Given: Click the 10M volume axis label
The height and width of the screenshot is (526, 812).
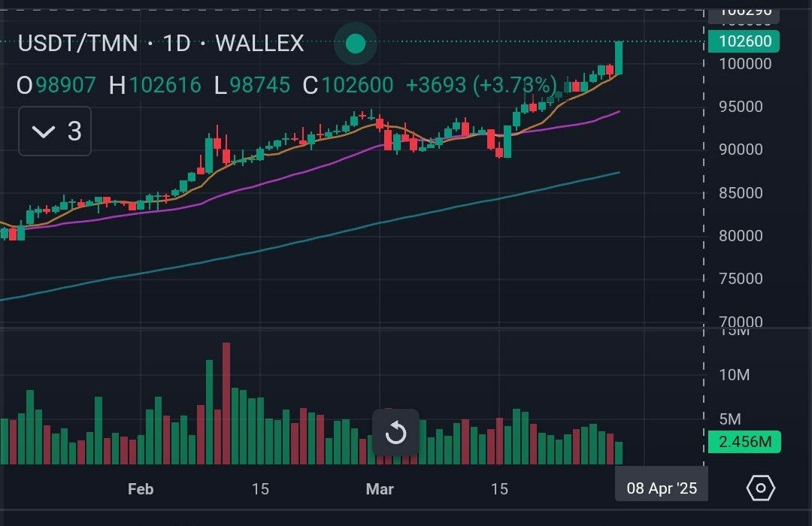Looking at the screenshot, I should pos(734,375).
